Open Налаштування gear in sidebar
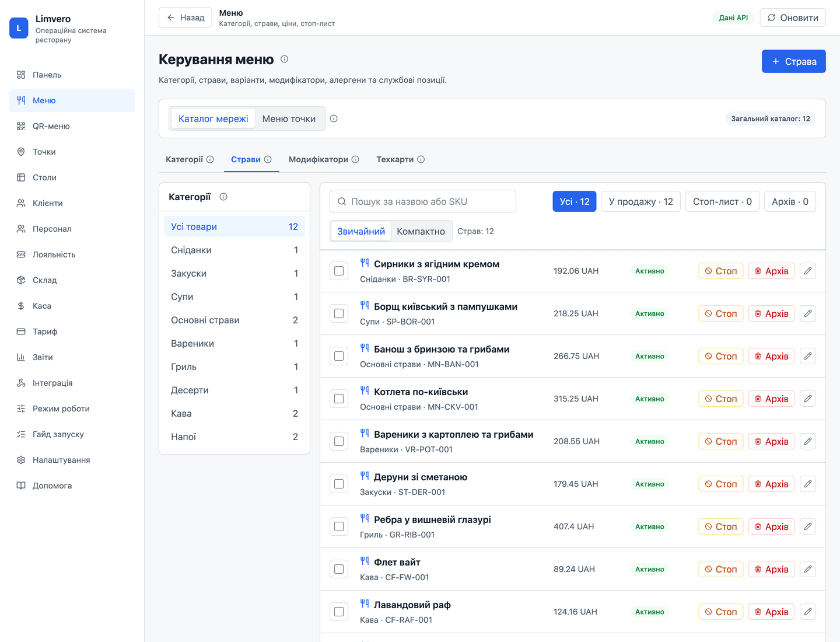The image size is (840, 642). (21, 460)
